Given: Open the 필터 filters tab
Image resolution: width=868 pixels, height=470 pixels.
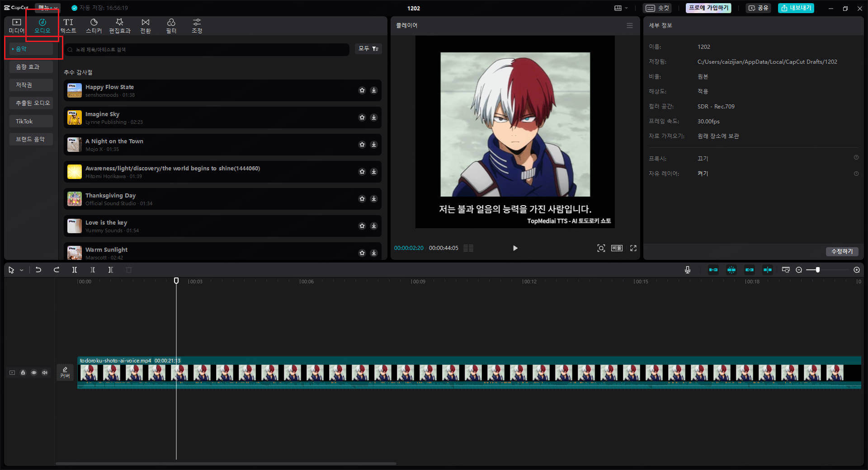Looking at the screenshot, I should (171, 26).
